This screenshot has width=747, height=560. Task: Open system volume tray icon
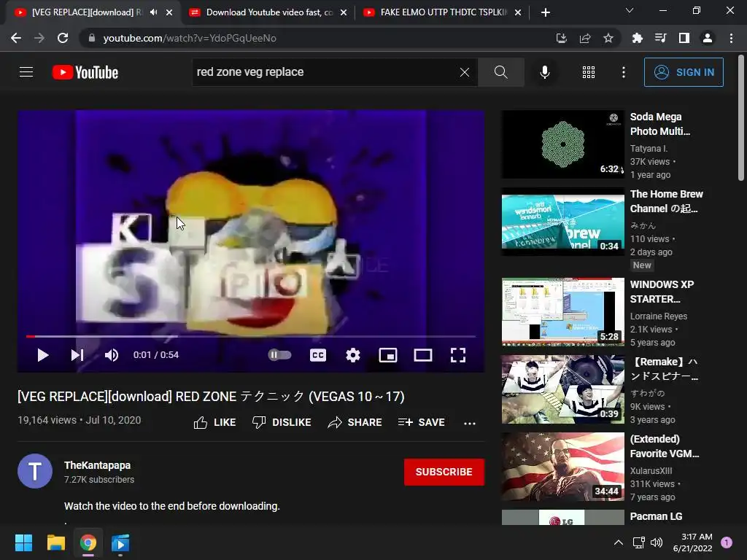pos(657,542)
